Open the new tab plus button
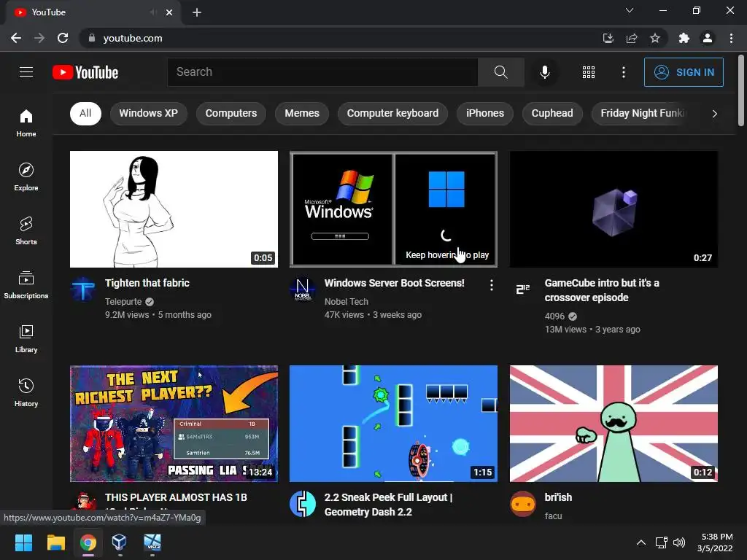This screenshot has height=560, width=747. [197, 12]
